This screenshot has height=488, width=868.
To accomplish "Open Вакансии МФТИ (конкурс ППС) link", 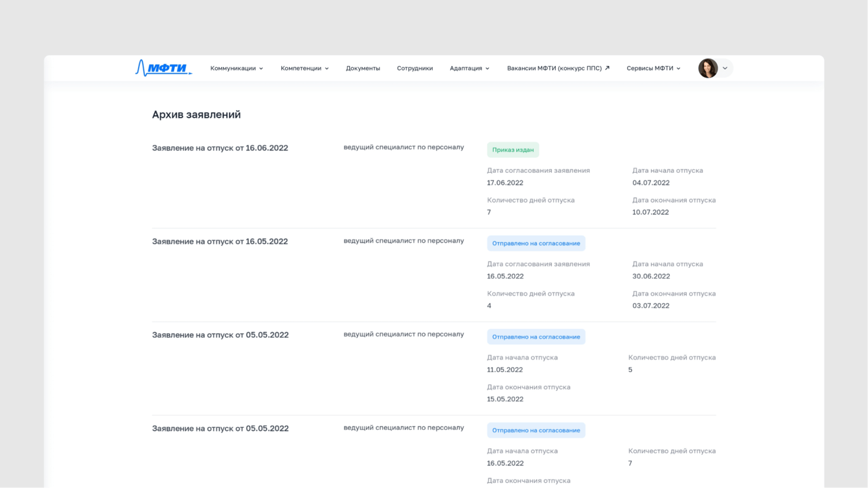I will point(554,68).
